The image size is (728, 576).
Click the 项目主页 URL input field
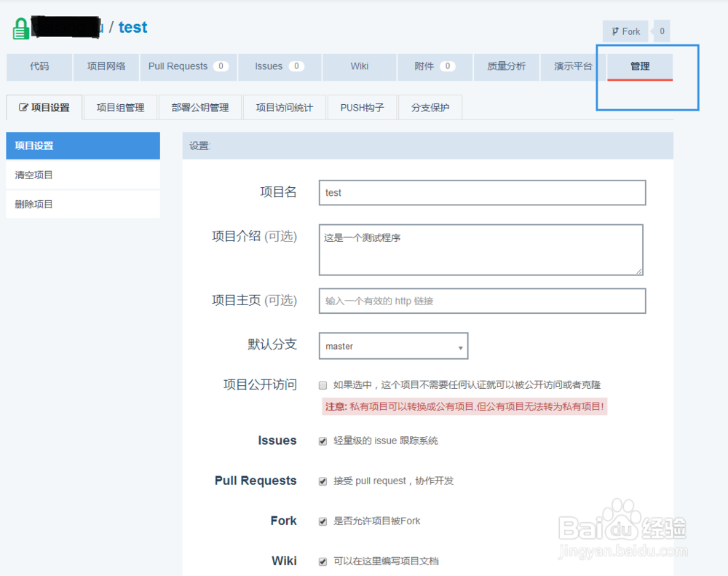(x=482, y=301)
